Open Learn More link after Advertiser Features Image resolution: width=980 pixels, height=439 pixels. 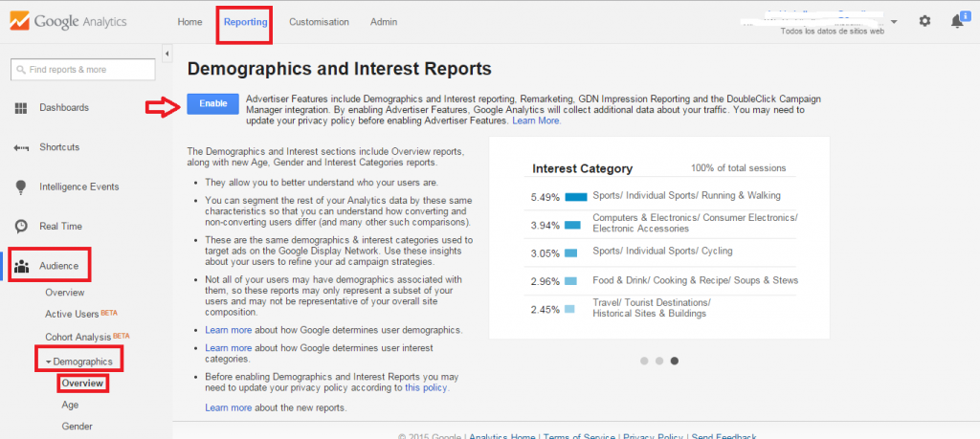(x=536, y=121)
